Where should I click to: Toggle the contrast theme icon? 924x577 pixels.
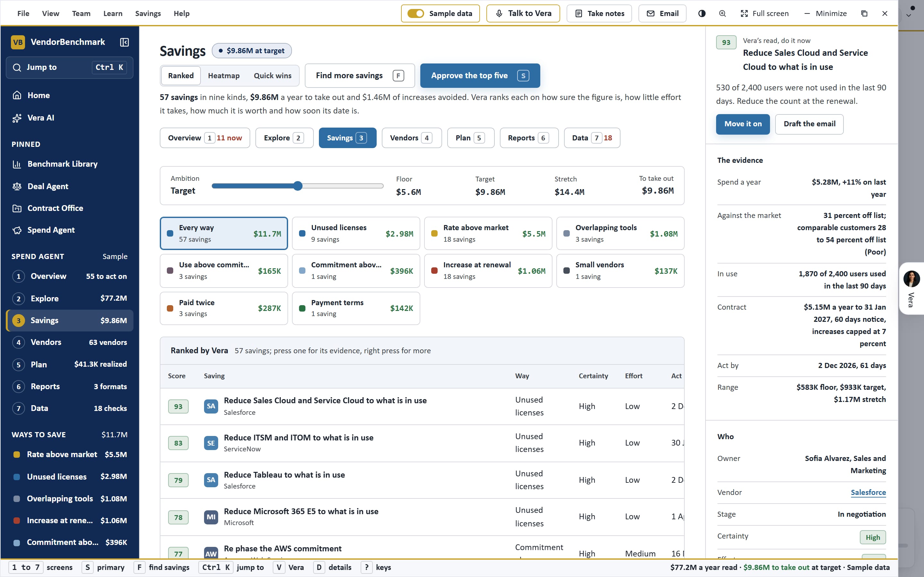pyautogui.click(x=702, y=13)
